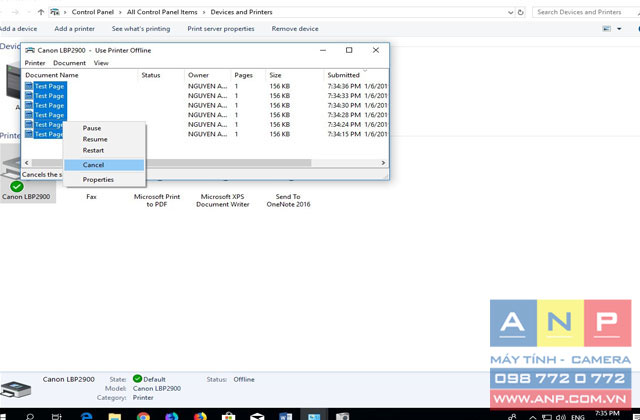Screen dimensions: 640x420
Task: Sort by Owner column header
Action: (x=208, y=75)
